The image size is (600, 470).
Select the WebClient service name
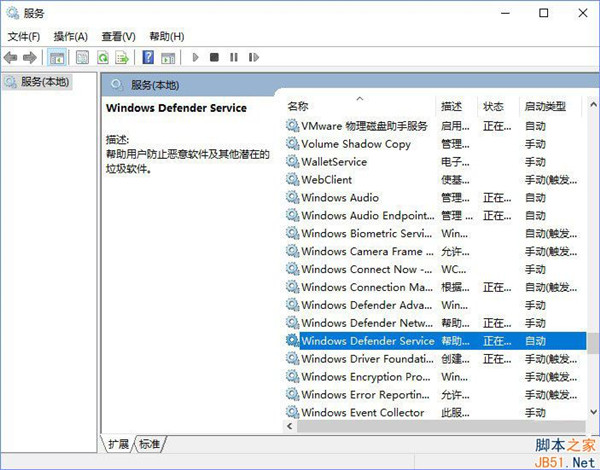tap(326, 180)
